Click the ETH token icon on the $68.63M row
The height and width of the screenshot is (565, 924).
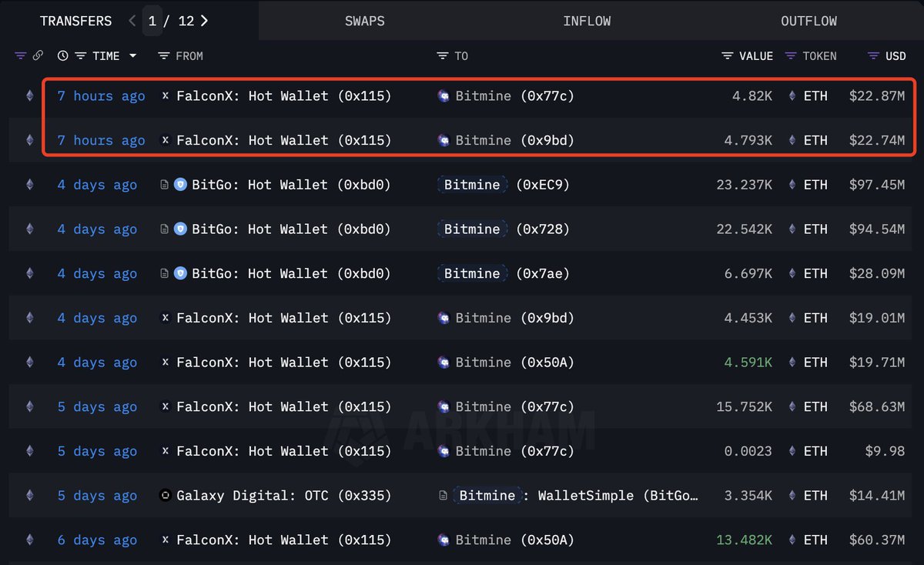[x=792, y=406]
